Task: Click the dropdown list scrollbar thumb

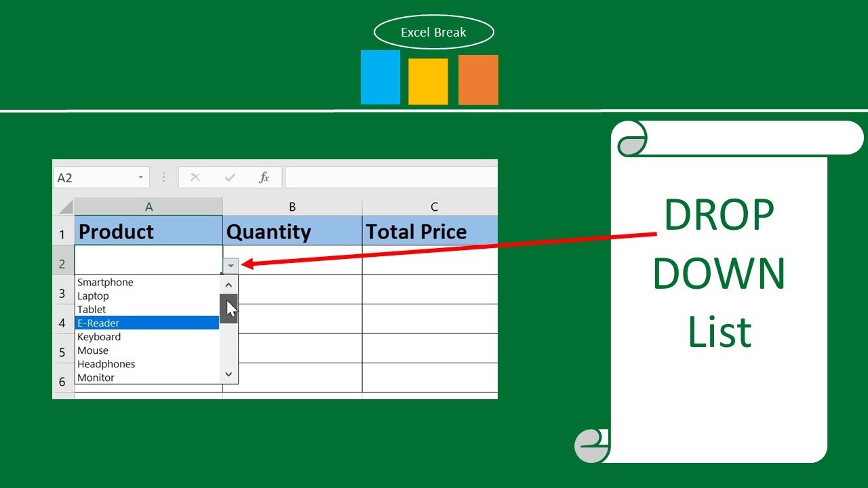Action: point(229,308)
